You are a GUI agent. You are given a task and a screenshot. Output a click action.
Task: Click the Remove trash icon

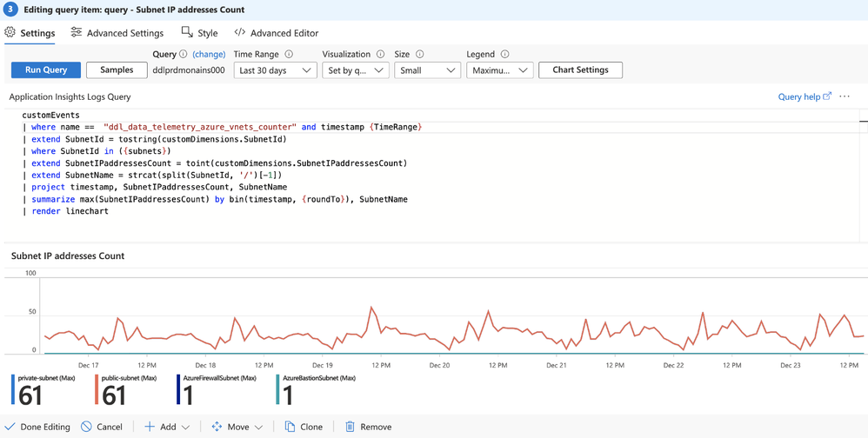[x=350, y=427]
